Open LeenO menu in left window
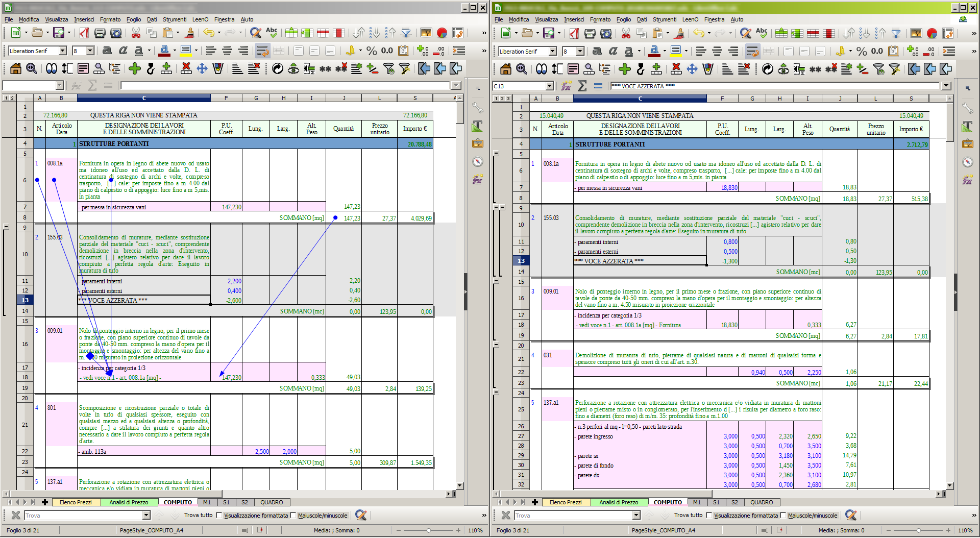 [x=200, y=19]
